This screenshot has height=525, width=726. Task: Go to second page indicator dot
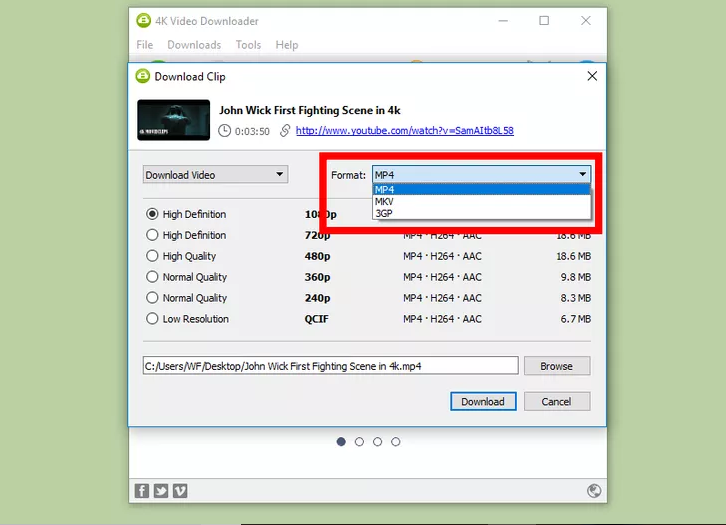tap(359, 442)
